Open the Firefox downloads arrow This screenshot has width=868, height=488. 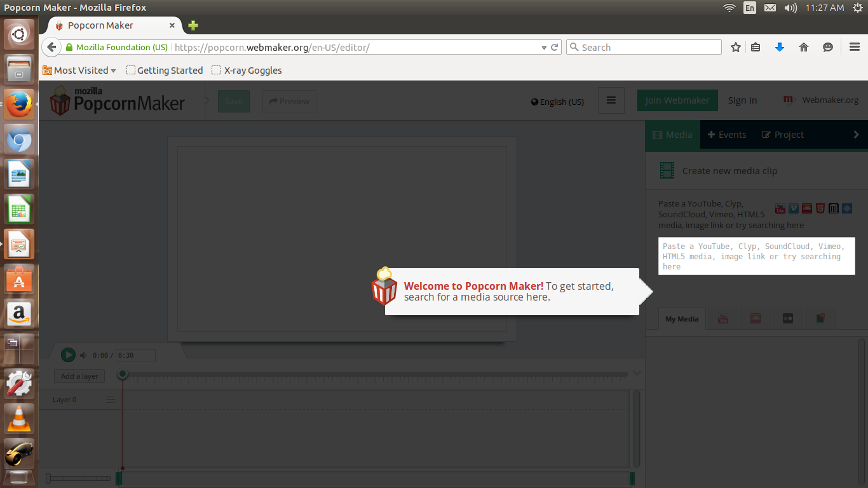pyautogui.click(x=780, y=47)
